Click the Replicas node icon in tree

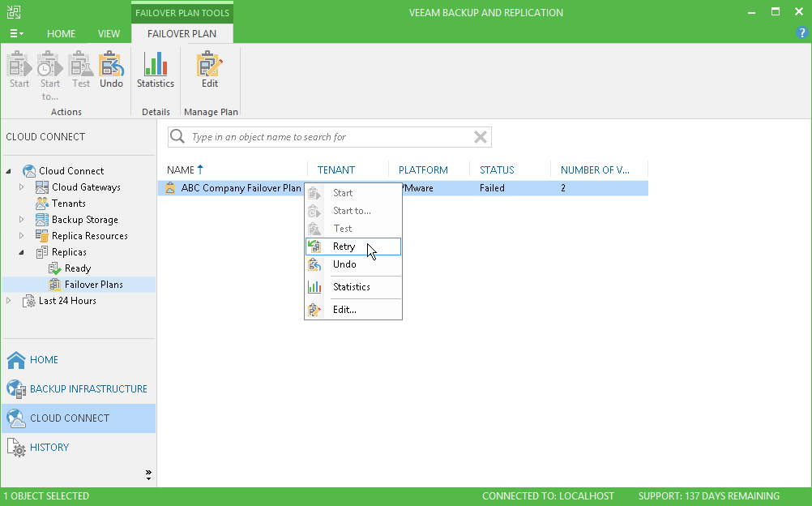point(42,252)
